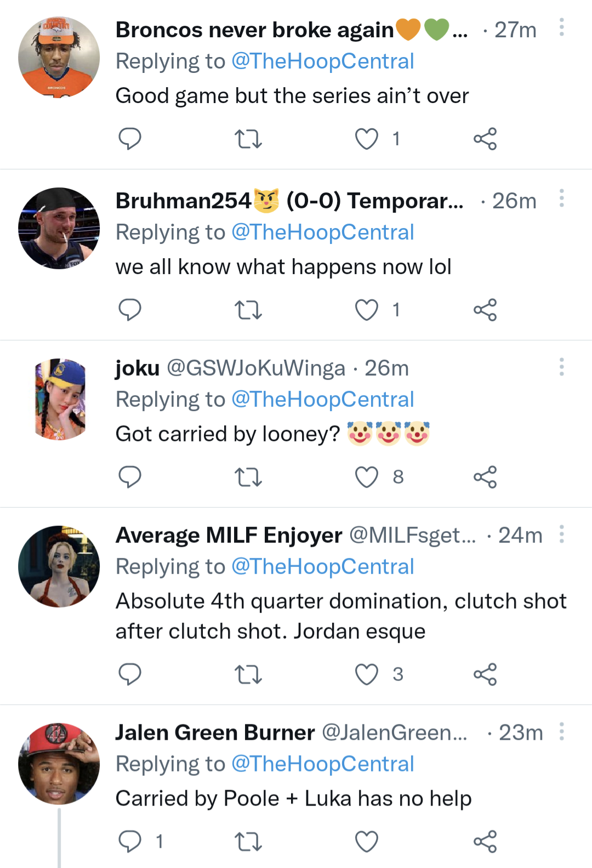Retweet joku's tweet
Screen dimensions: 592x868
tap(248, 477)
